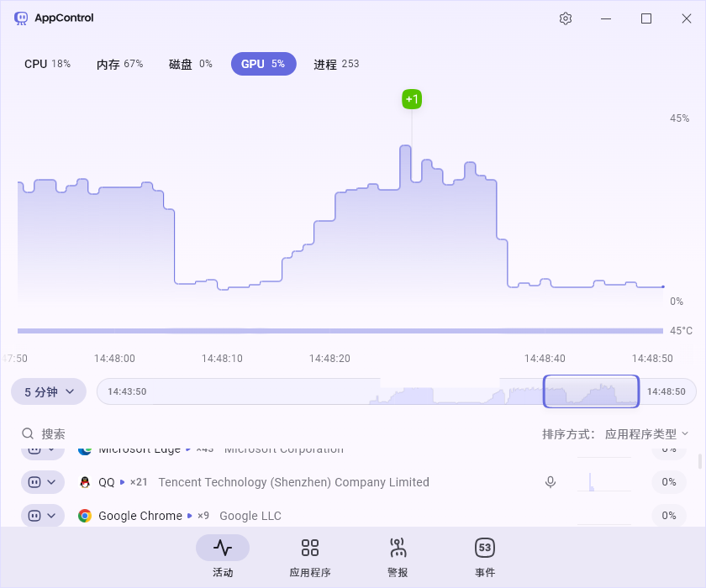Select the 进程 253 tab
706x588 pixels.
336,64
